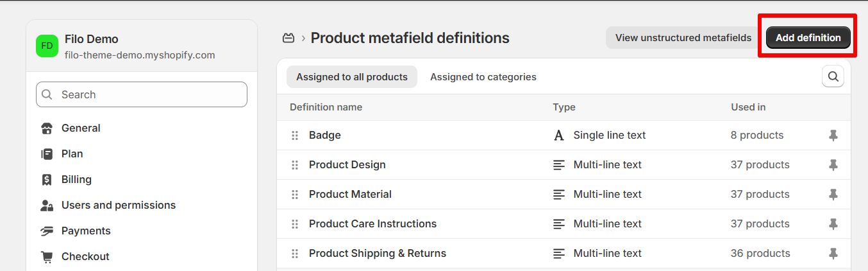Open the Plan settings page
Screen dimensions: 868x271
tap(72, 153)
